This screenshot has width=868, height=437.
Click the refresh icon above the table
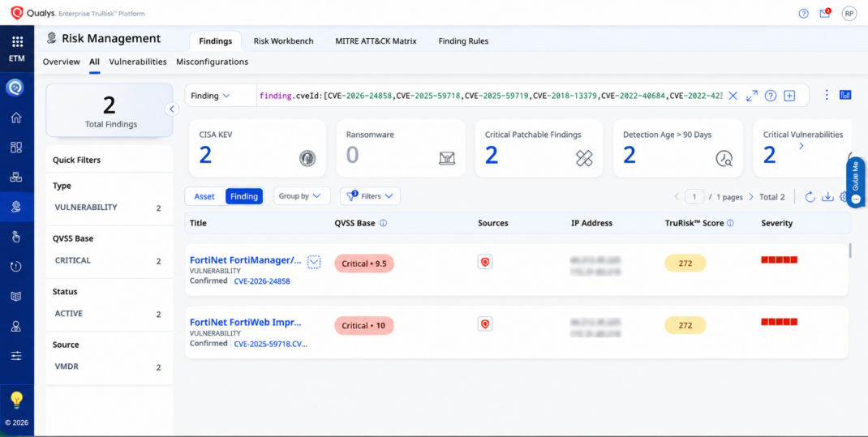click(810, 196)
